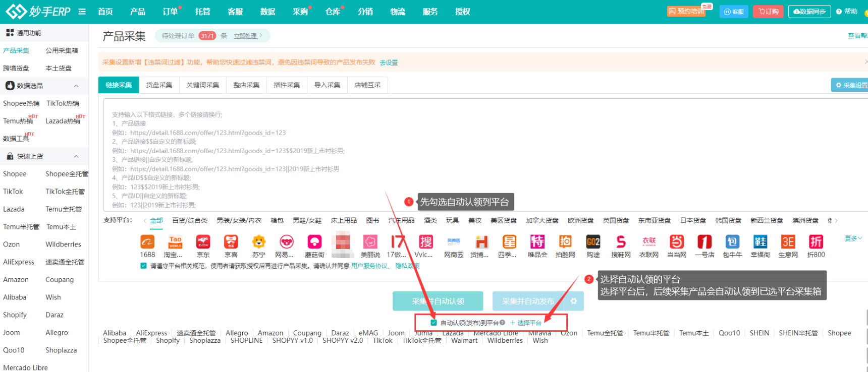This screenshot has width=868, height=372.
Task: Select the 淘宝 Tao platform icon
Action: [x=175, y=242]
